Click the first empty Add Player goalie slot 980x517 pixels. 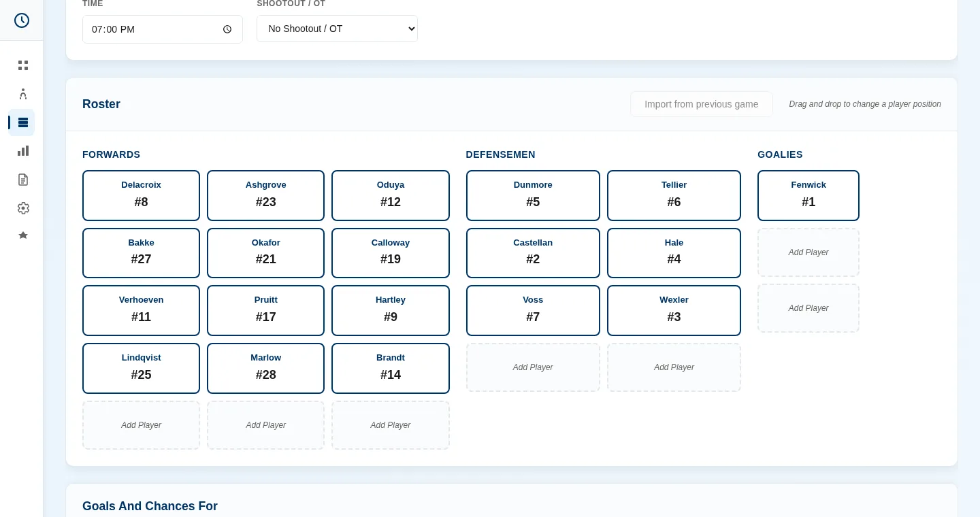point(808,252)
